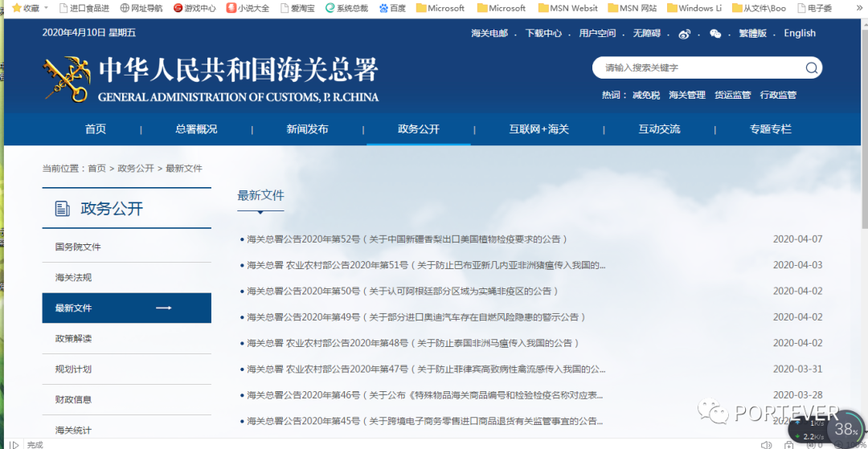Open the Windows Li bookmark folder
Viewport: 868px width, 449px height.
694,8
